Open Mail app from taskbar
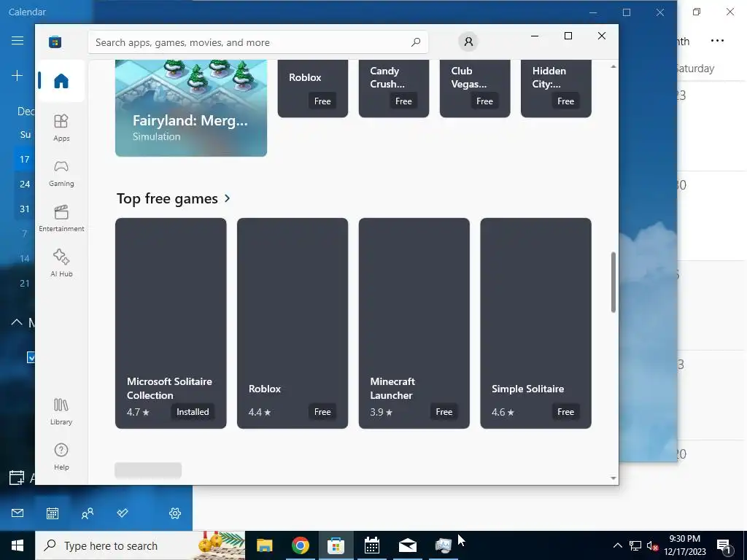Image resolution: width=747 pixels, height=560 pixels. point(408,545)
